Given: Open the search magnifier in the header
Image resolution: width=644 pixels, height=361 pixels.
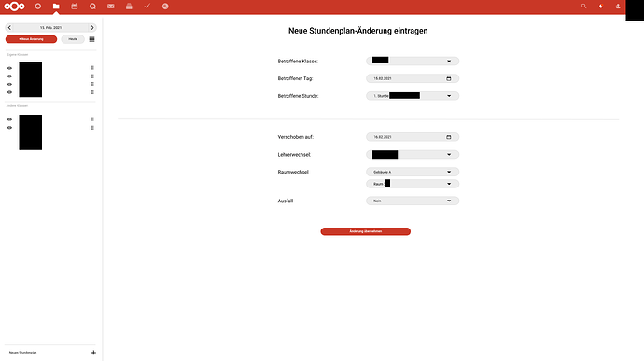Looking at the screenshot, I should click(583, 7).
